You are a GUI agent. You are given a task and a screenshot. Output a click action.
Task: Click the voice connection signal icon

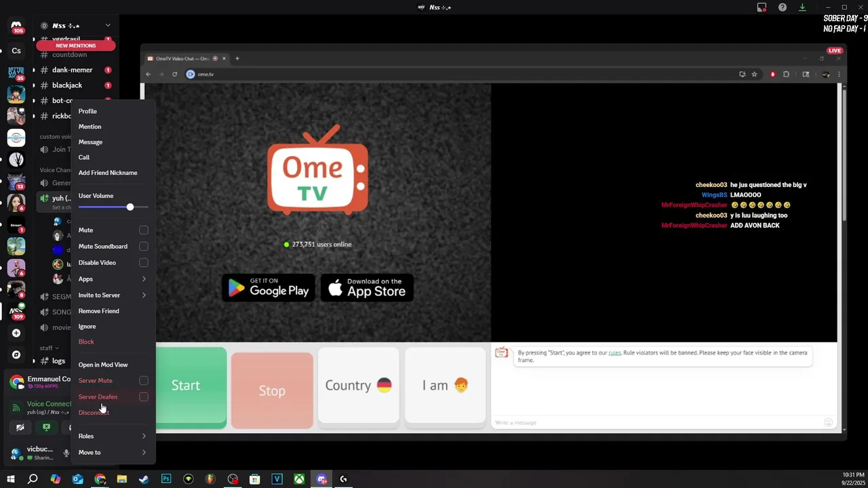[16, 407]
